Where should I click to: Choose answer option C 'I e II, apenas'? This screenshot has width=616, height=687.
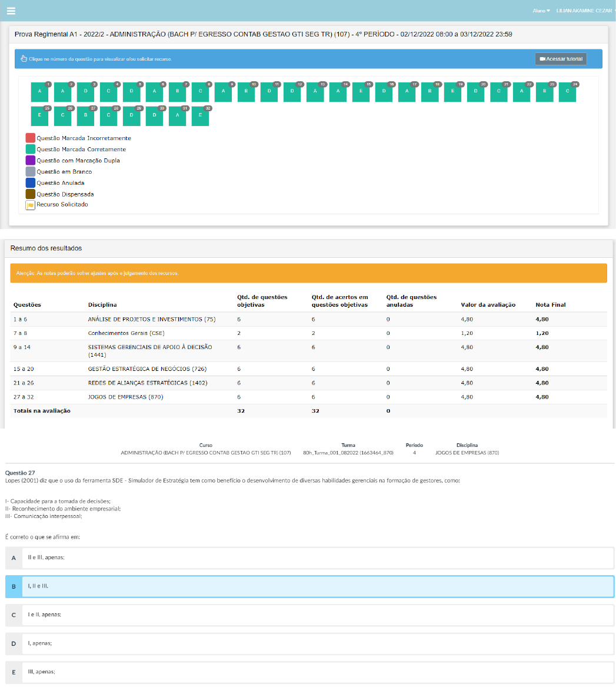(x=309, y=615)
